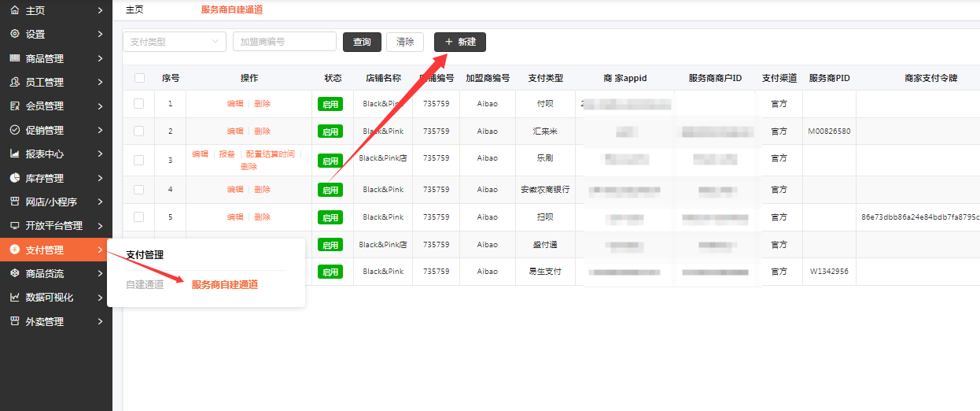Click the employee management people icon
The image size is (980, 411).
[x=14, y=82]
